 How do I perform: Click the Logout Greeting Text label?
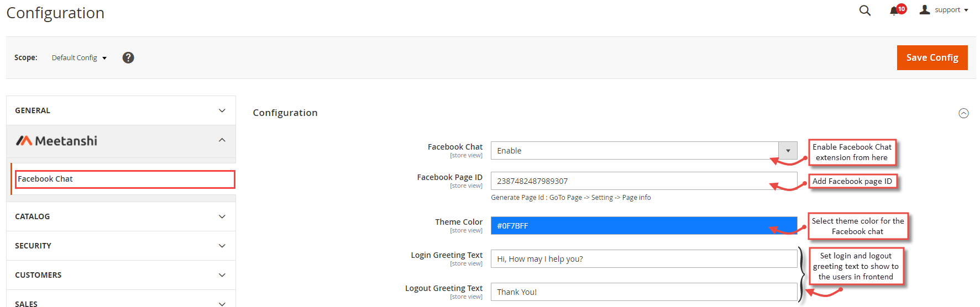click(444, 288)
